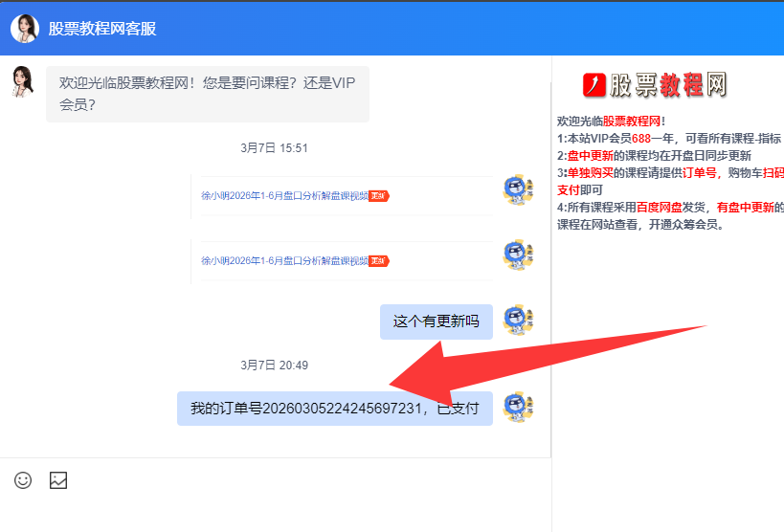Click the order number message bubble

tap(334, 409)
